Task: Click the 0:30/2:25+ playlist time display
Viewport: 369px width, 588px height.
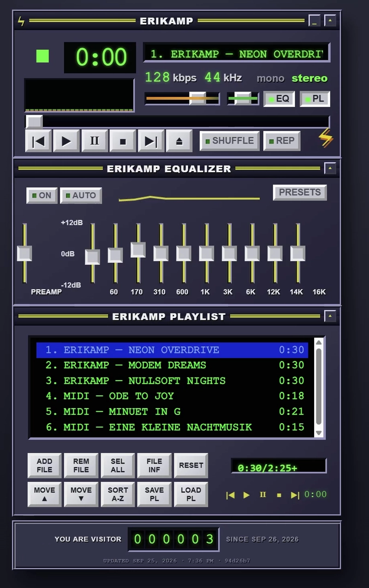Action: (279, 466)
